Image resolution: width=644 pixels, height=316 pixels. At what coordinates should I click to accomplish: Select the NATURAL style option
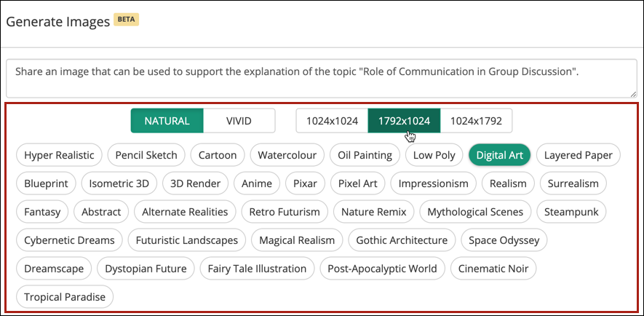pyautogui.click(x=167, y=121)
